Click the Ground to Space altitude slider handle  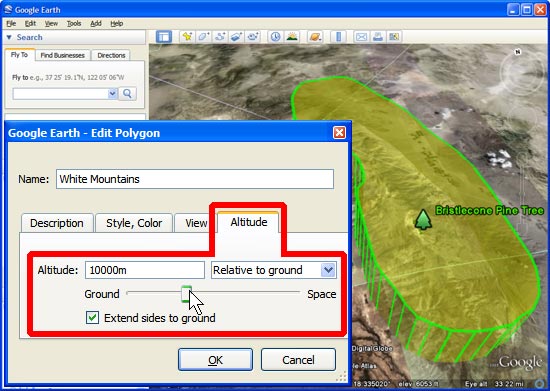[x=186, y=294]
